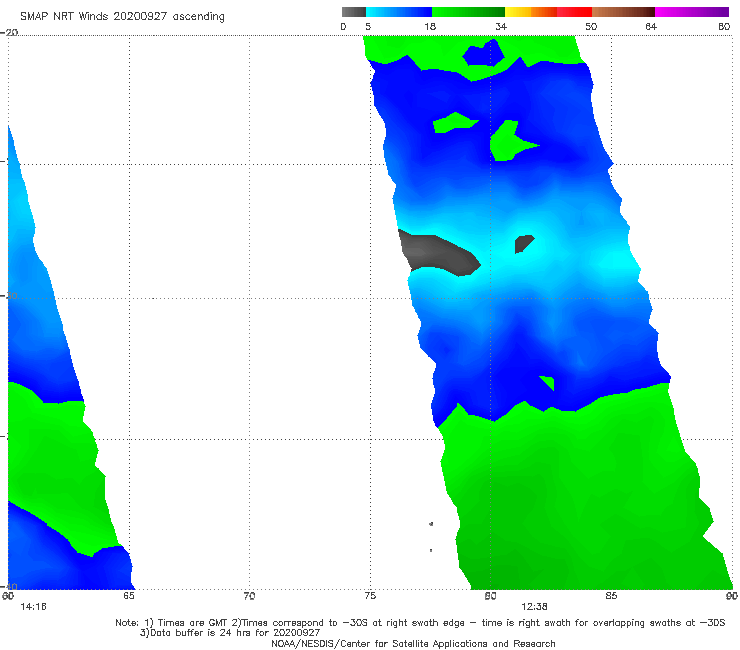Click the blue 5-18 segment of the color bar
The image size is (740, 650).
399,12
